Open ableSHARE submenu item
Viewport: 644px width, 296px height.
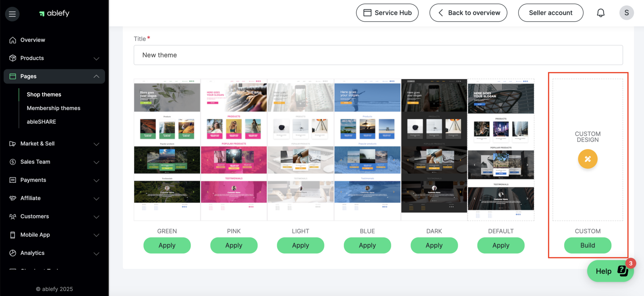tap(41, 122)
